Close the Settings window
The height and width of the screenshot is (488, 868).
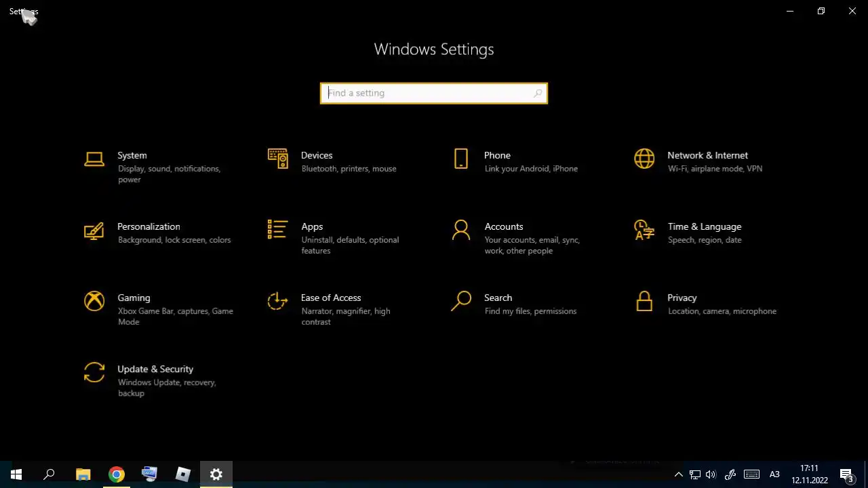[x=852, y=11]
